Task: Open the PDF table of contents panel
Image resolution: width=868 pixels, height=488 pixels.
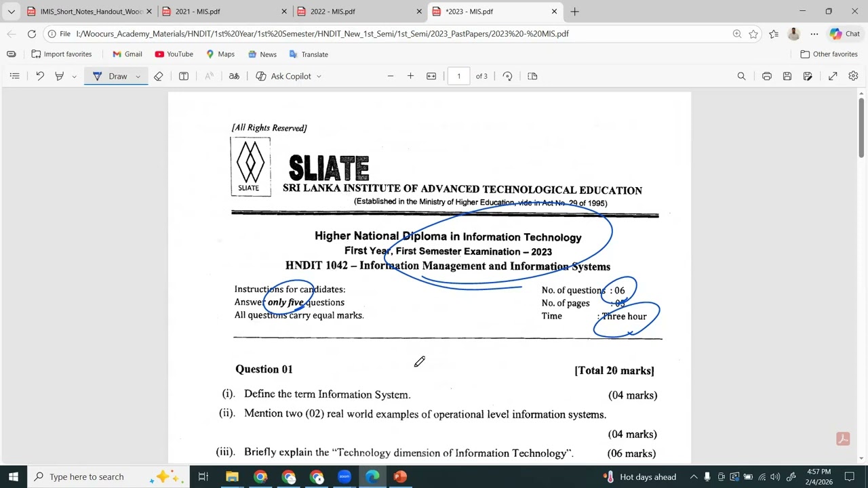Action: coord(14,76)
